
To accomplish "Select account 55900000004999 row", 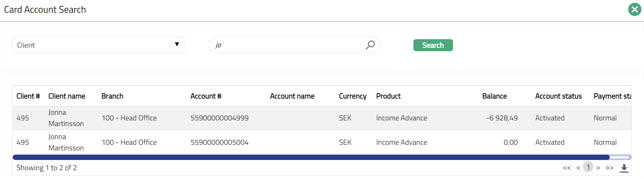I will tap(219, 118).
